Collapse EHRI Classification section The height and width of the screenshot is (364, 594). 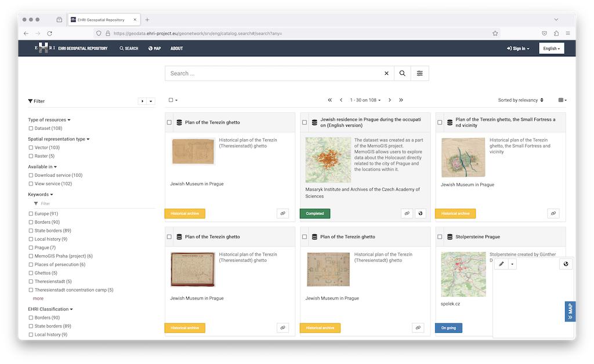pos(50,309)
